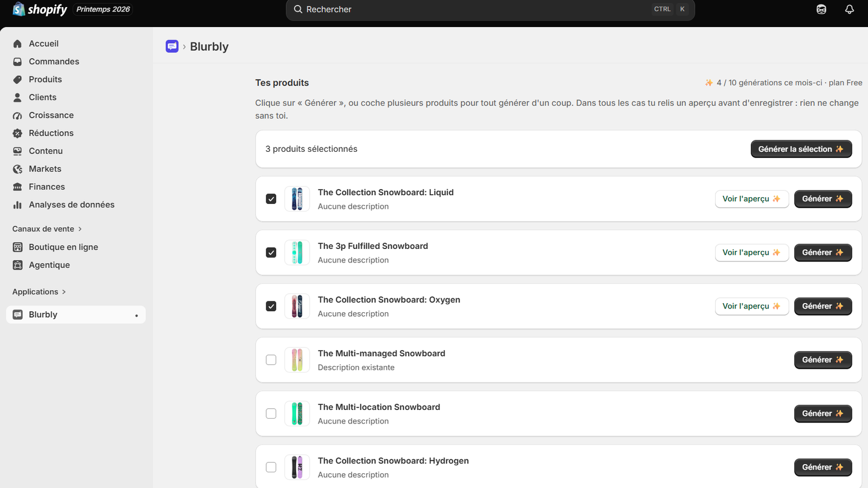Navigate to Clients

[76, 98]
